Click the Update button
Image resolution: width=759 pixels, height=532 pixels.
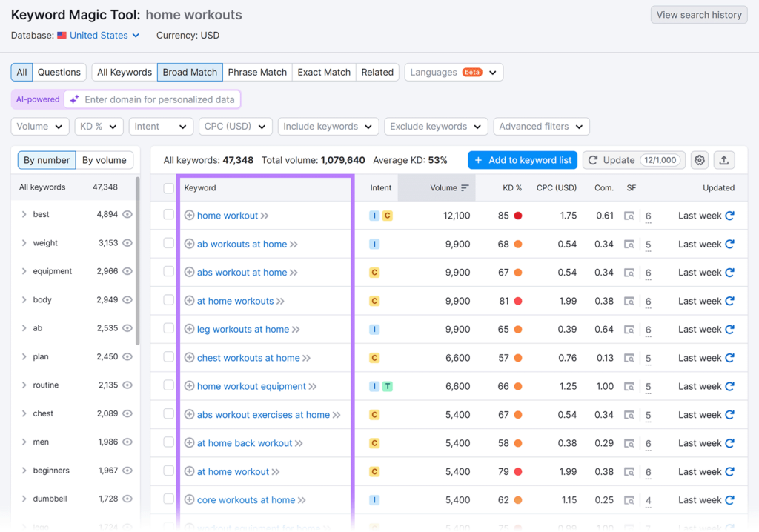(x=634, y=160)
